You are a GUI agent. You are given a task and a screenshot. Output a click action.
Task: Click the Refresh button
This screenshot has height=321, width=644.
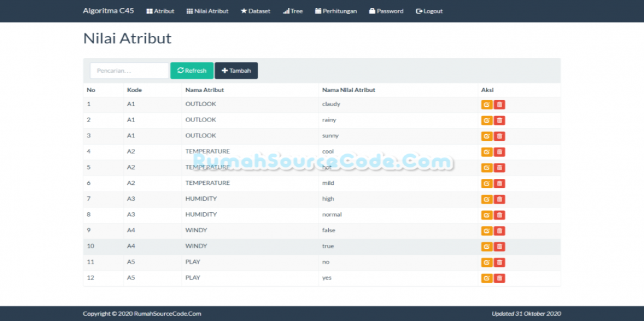pyautogui.click(x=192, y=70)
